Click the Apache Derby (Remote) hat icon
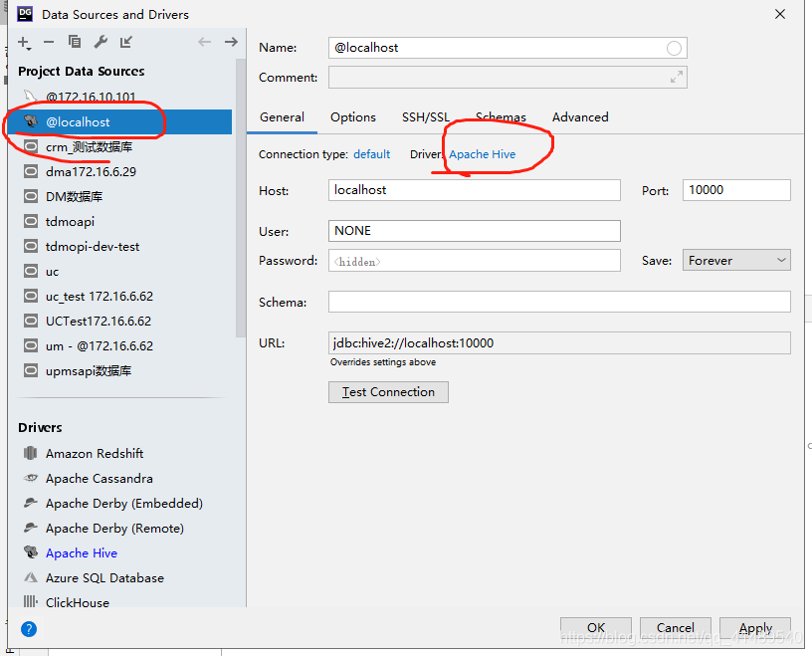Viewport: 812px width, 656px height. click(x=31, y=528)
